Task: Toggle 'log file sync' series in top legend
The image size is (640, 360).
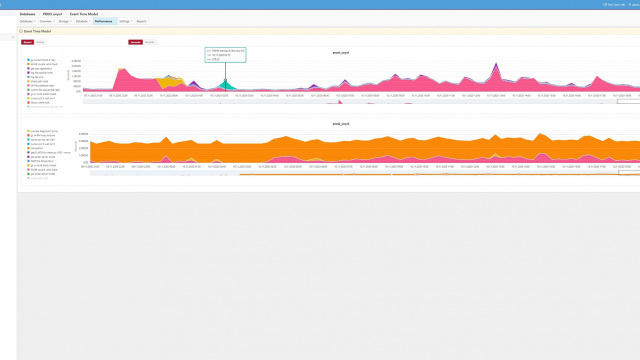Action: tap(35, 77)
